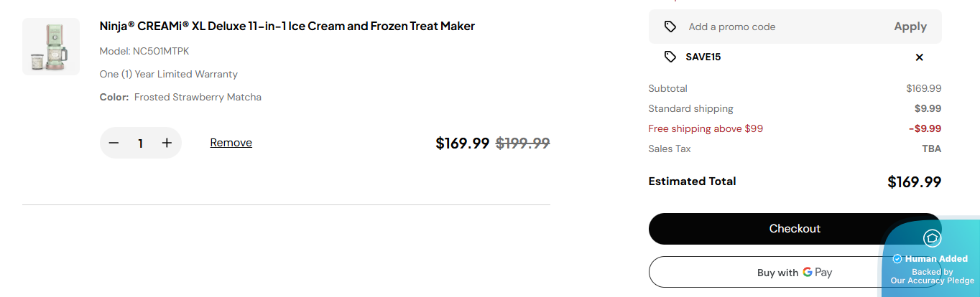This screenshot has width=980, height=297.
Task: Click the tag icon in promo field
Action: pyautogui.click(x=670, y=27)
